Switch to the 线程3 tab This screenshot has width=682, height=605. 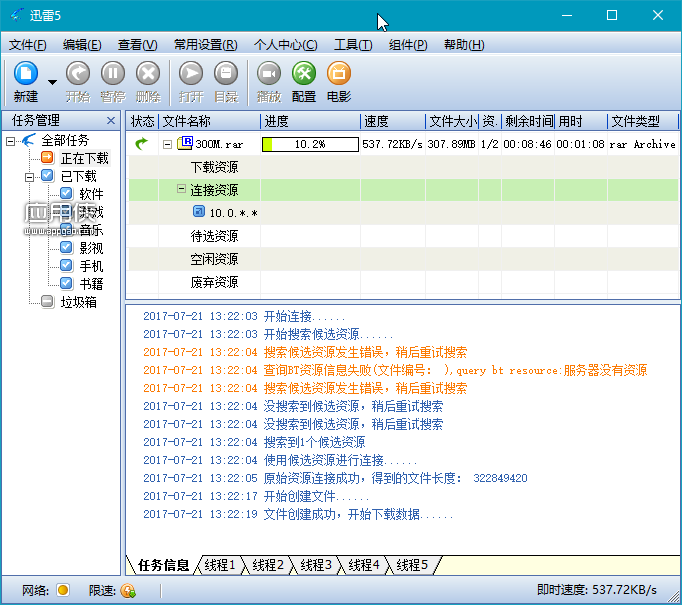pyautogui.click(x=316, y=565)
